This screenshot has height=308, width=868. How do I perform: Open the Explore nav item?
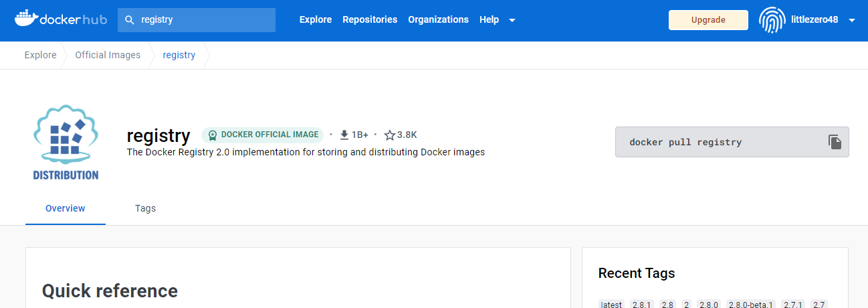coord(316,20)
